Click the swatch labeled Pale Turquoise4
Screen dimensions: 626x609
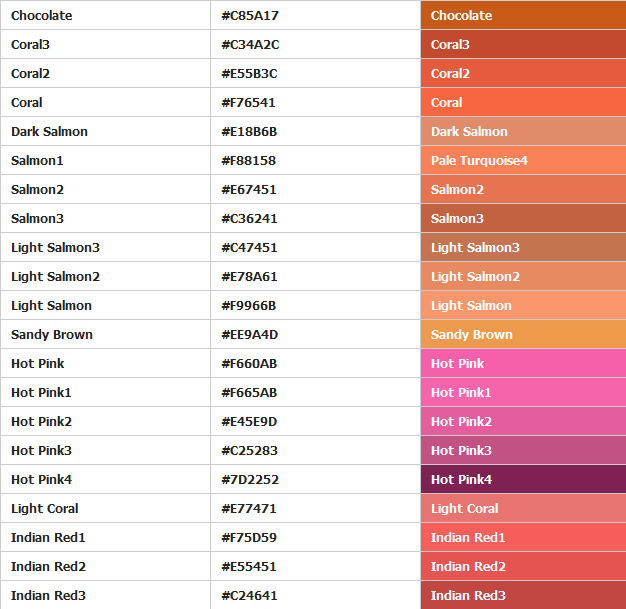[523, 161]
